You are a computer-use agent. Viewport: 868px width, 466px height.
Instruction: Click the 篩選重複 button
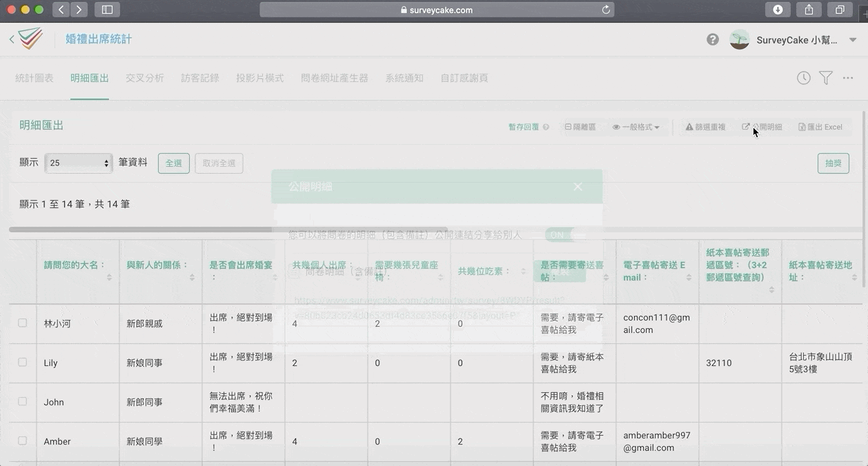705,127
